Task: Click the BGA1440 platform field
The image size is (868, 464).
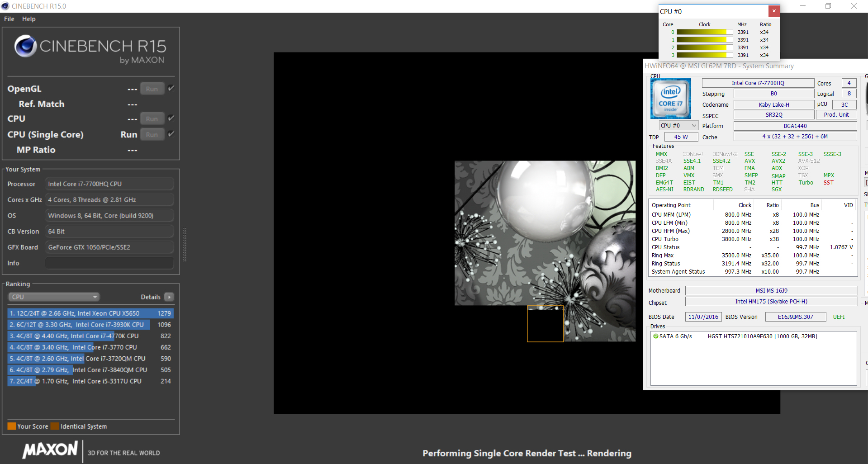Action: pos(795,126)
